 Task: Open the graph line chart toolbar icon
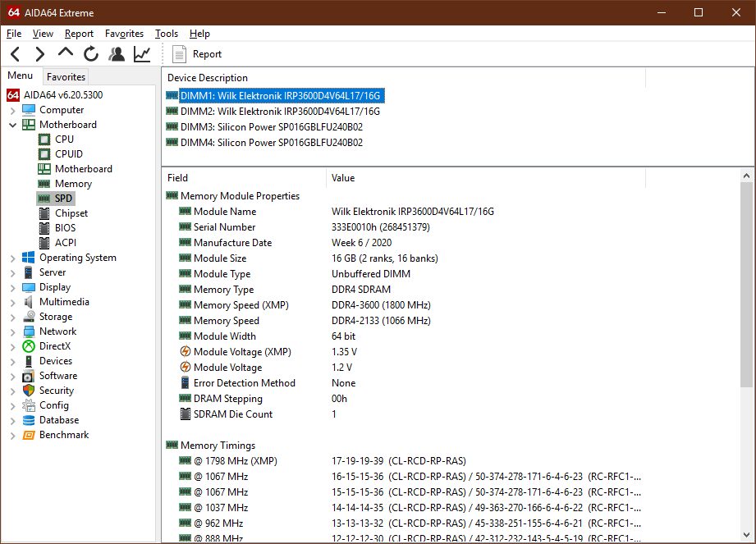pos(142,54)
